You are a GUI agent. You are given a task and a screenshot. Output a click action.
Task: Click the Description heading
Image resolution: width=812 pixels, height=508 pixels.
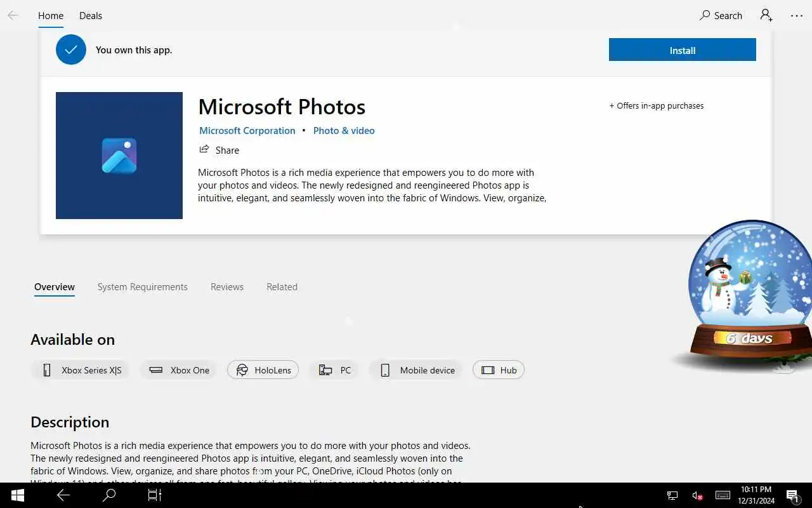pos(70,422)
